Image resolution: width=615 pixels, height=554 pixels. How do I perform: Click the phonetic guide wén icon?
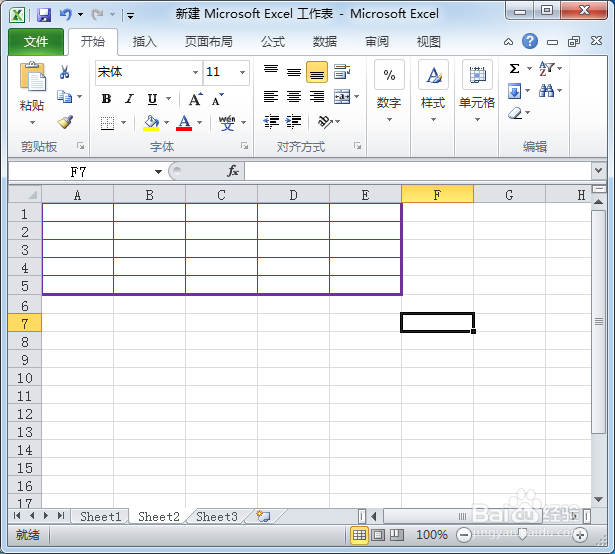[227, 123]
